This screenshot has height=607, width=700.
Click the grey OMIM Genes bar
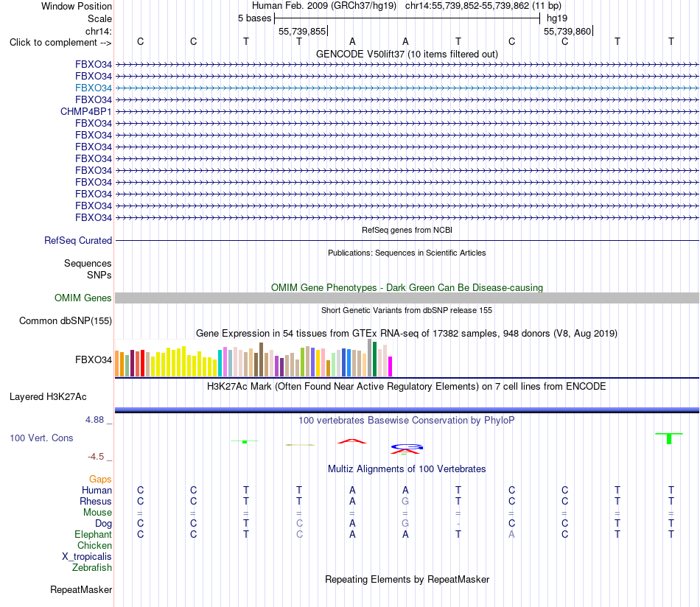[407, 298]
